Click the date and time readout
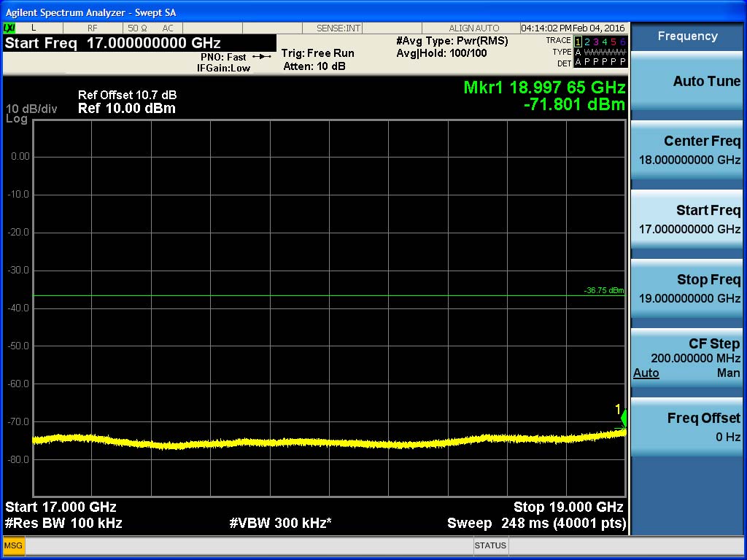The image size is (747, 560). click(573, 28)
